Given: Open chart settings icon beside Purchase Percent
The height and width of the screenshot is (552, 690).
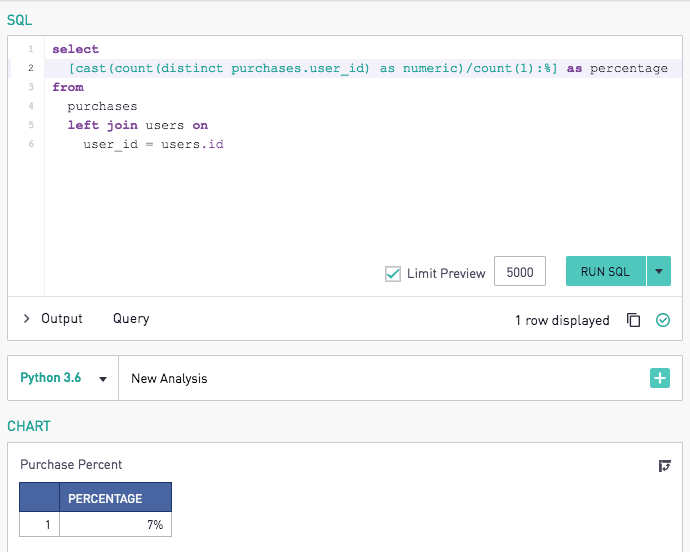Looking at the screenshot, I should (664, 465).
